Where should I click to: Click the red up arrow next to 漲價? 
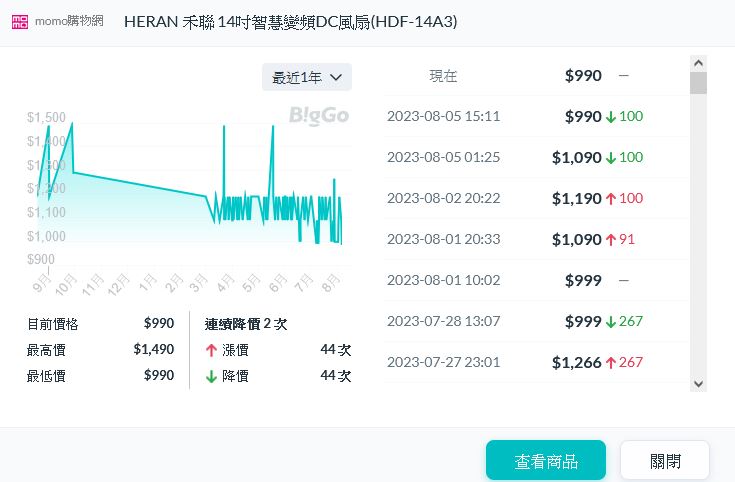pos(211,350)
